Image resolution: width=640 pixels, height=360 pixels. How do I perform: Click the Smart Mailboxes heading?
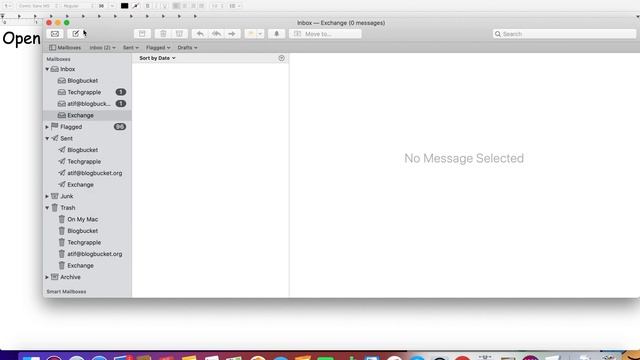coord(66,292)
